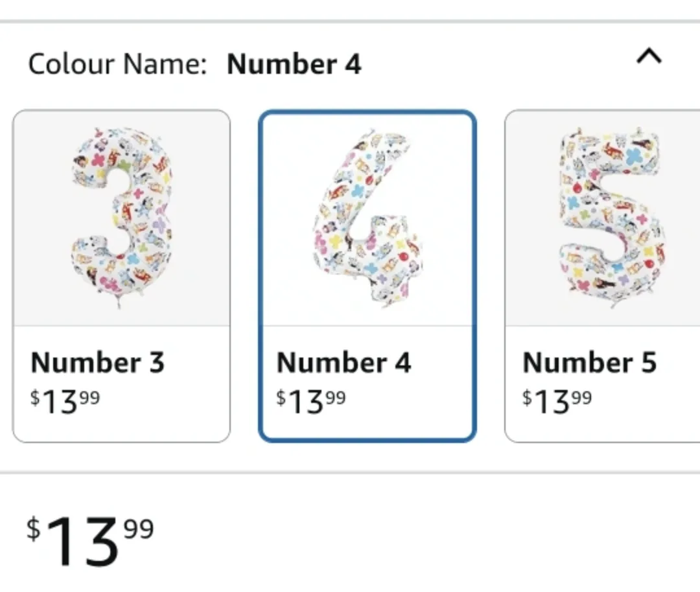Click the Number 3 balloon image
The width and height of the screenshot is (700, 592).
click(122, 217)
